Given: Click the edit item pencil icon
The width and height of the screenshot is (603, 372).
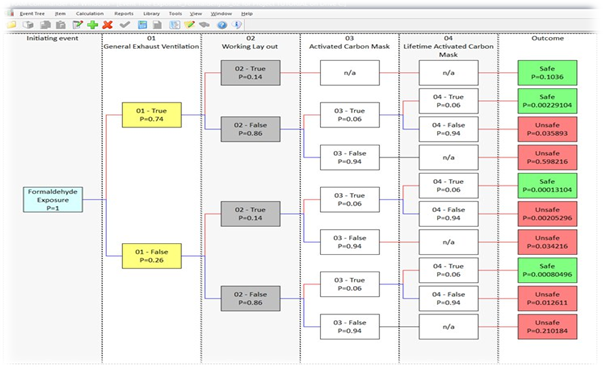Looking at the screenshot, I should coord(78,25).
